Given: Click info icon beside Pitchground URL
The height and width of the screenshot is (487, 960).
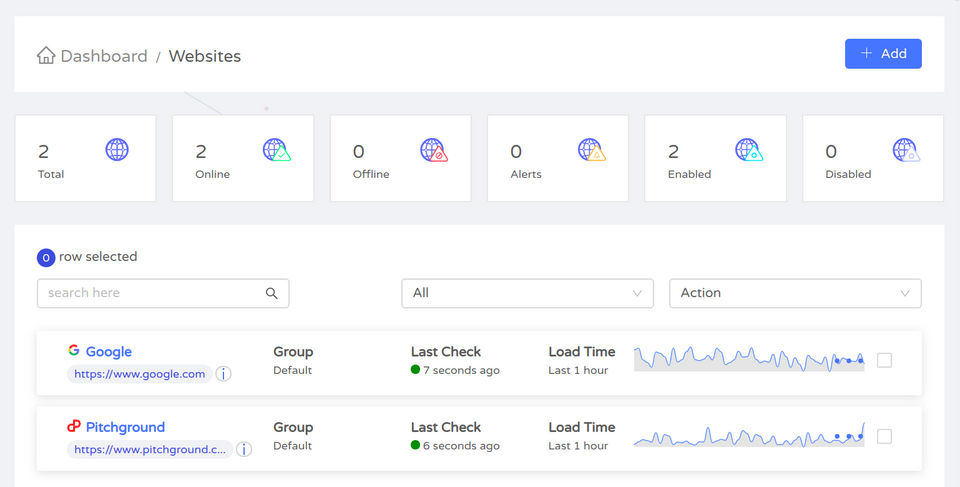Looking at the screenshot, I should pyautogui.click(x=244, y=450).
